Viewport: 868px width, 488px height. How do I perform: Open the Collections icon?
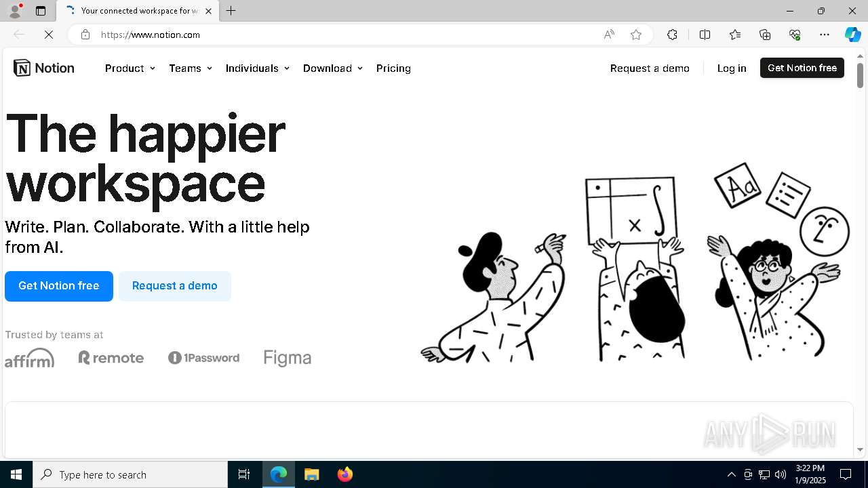(765, 35)
